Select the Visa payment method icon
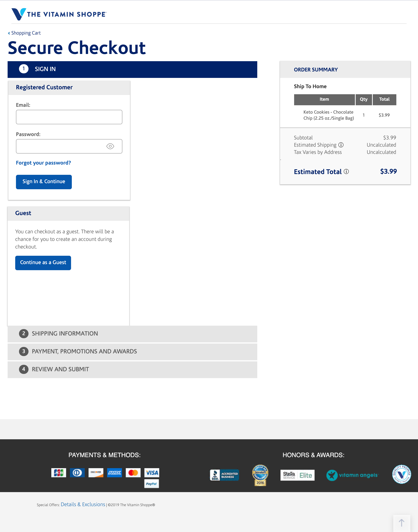This screenshot has width=418, height=532. click(x=151, y=473)
